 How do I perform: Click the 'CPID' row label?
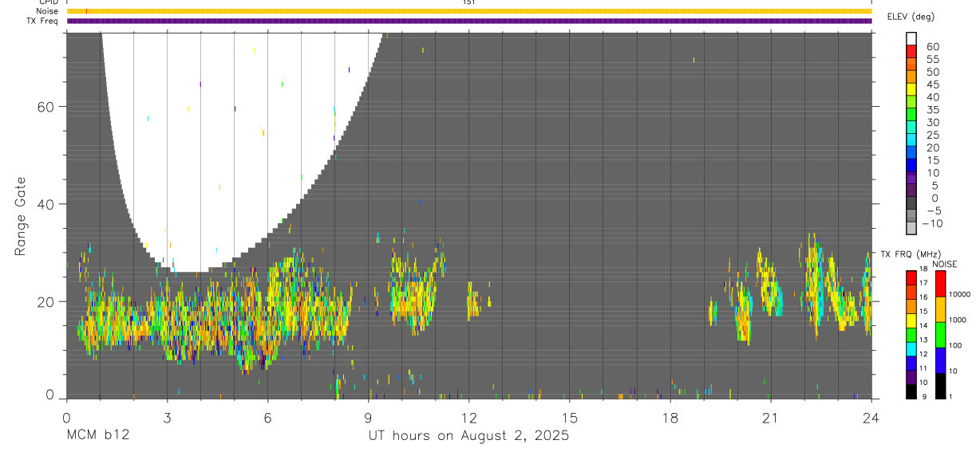(x=49, y=2)
